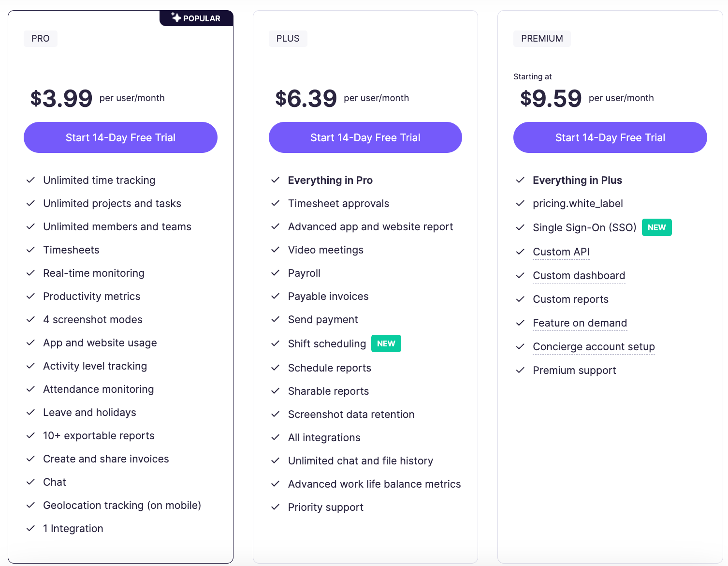Click the checkmark beside Unlimited time tracking
Screen dimensions: 728x566
coord(30,180)
